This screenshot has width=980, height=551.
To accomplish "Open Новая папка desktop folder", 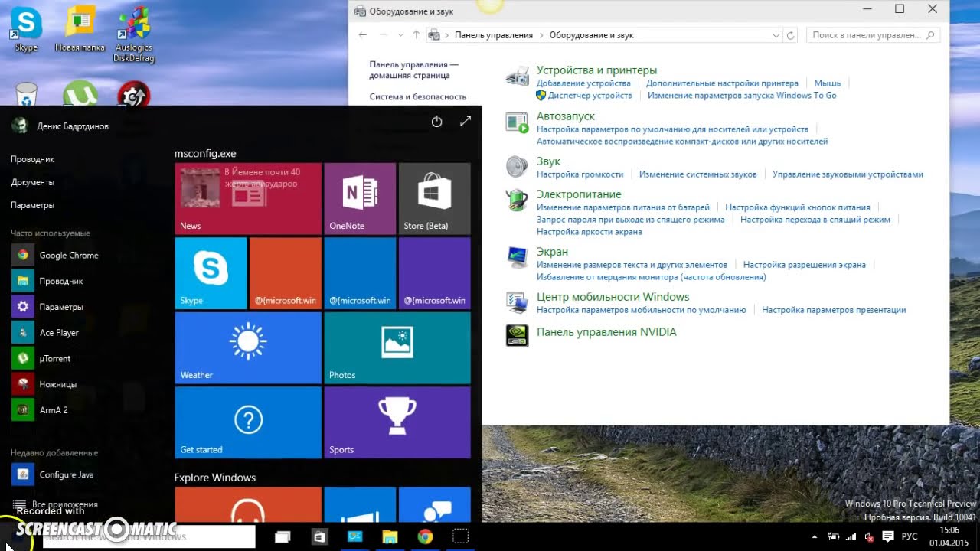I will click(80, 29).
